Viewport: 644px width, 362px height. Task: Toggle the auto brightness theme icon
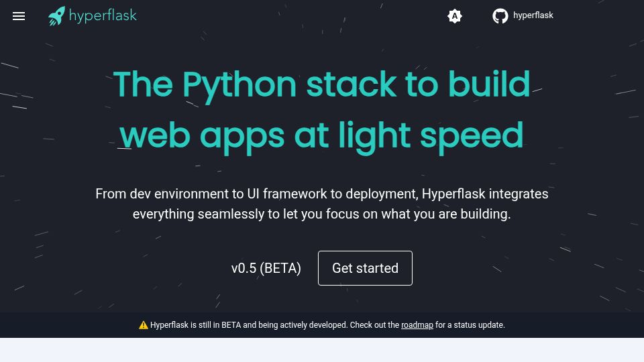[455, 16]
